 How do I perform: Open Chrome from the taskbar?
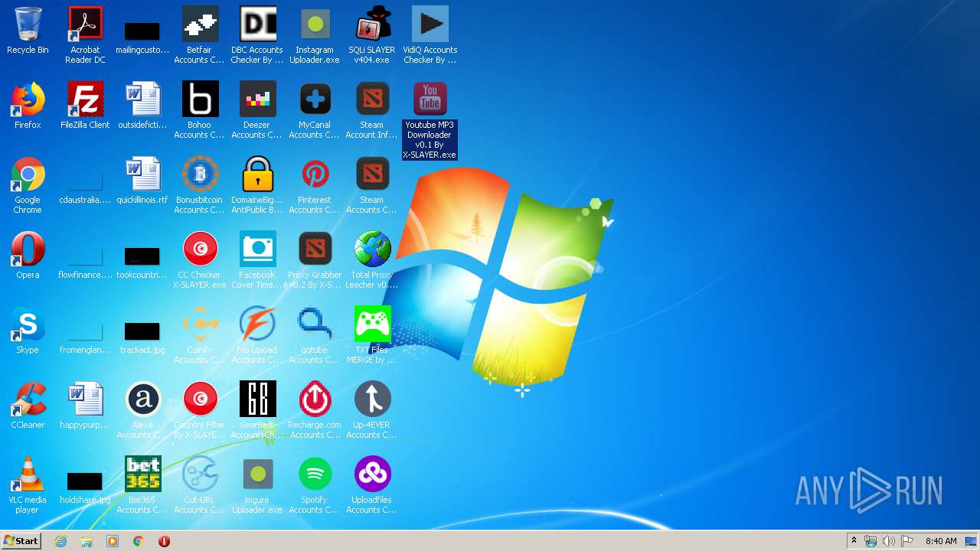tap(139, 541)
